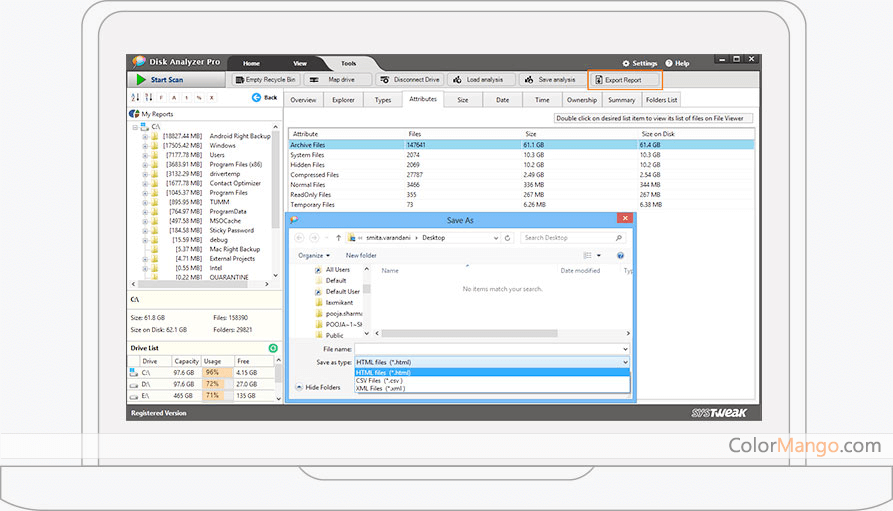This screenshot has height=511, width=893.
Task: Collapse the C:\ root tree node
Action: pos(135,127)
